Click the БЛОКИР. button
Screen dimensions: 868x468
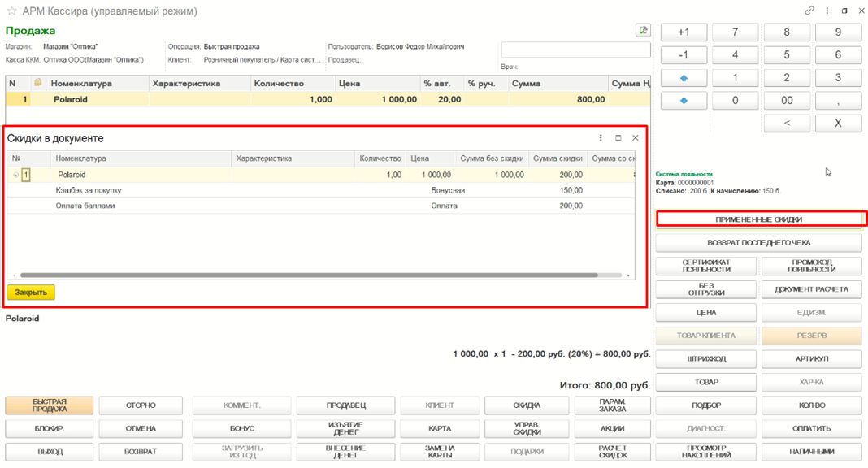pos(50,428)
